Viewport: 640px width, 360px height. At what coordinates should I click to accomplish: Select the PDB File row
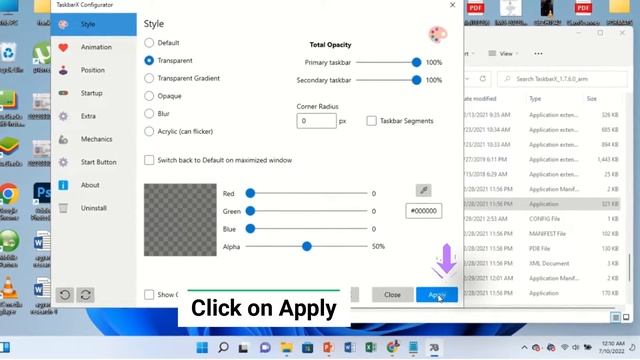coord(542,248)
